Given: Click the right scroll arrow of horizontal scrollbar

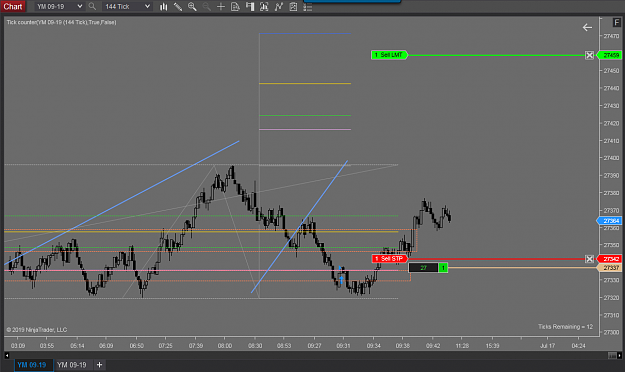Looking at the screenshot, I should [619, 355].
